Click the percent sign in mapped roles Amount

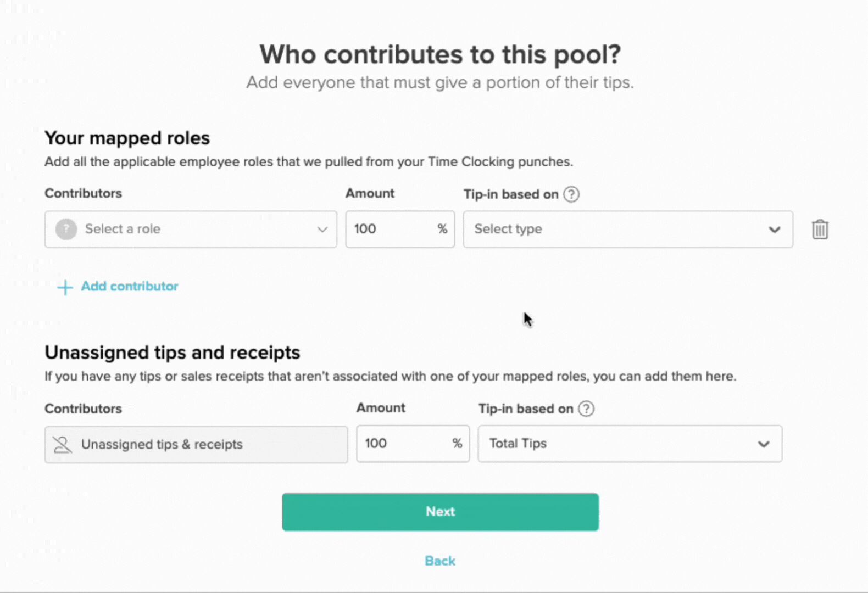[442, 229]
